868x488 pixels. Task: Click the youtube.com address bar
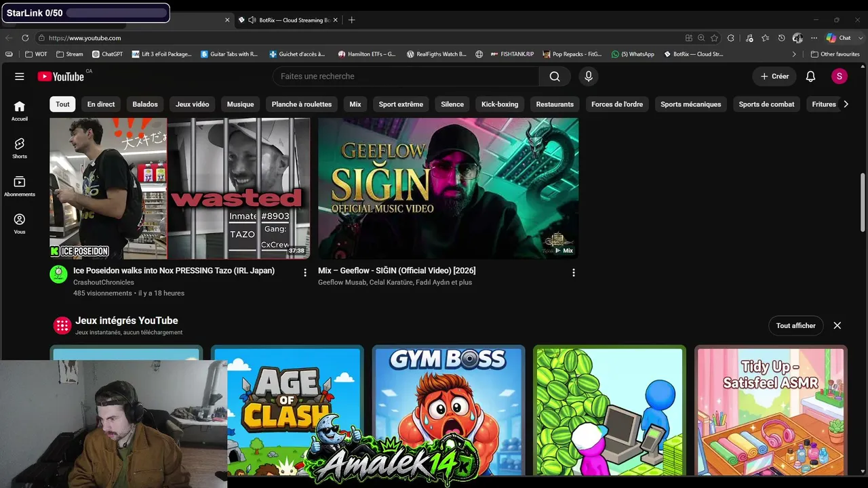tap(359, 38)
